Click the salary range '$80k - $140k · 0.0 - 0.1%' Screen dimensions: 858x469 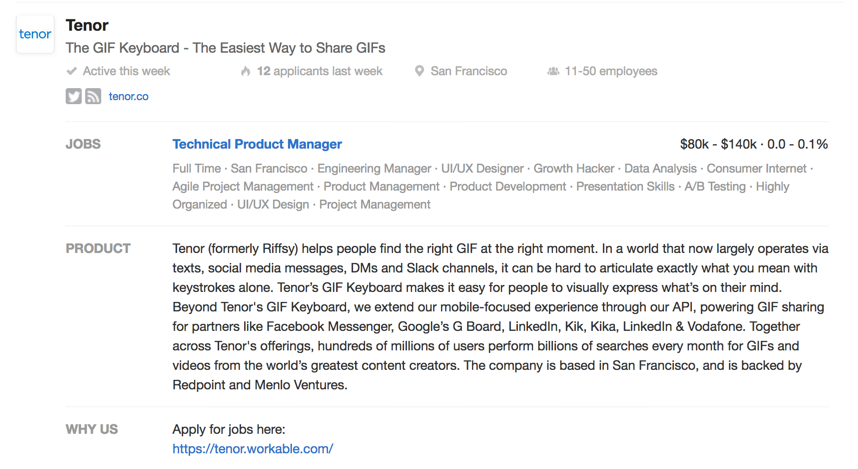[x=754, y=144]
